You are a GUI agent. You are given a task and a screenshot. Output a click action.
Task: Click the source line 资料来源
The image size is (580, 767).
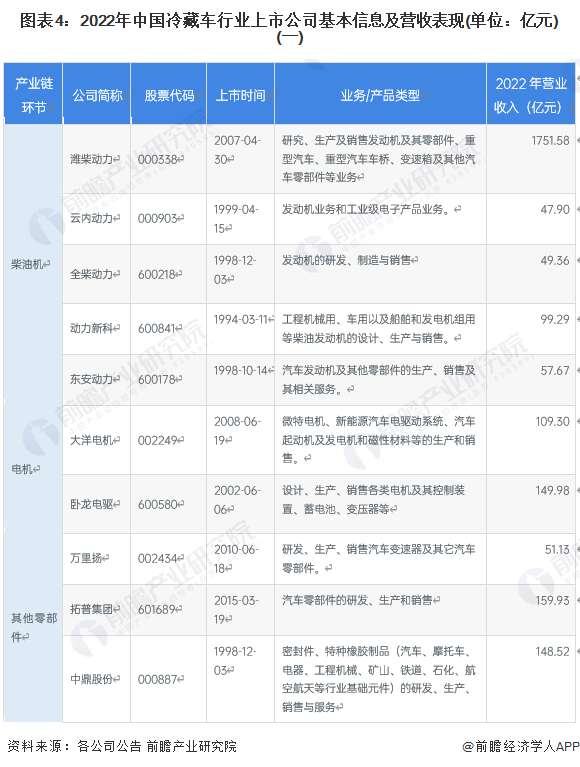[x=122, y=746]
